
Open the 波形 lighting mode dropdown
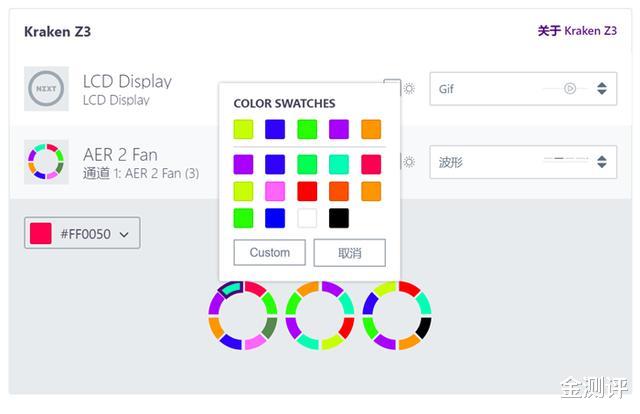(523, 162)
